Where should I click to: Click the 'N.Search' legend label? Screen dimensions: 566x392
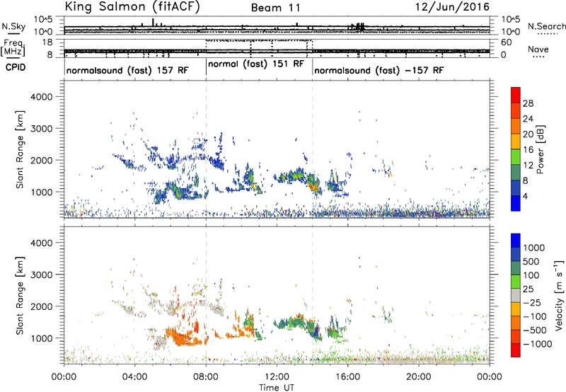point(546,26)
